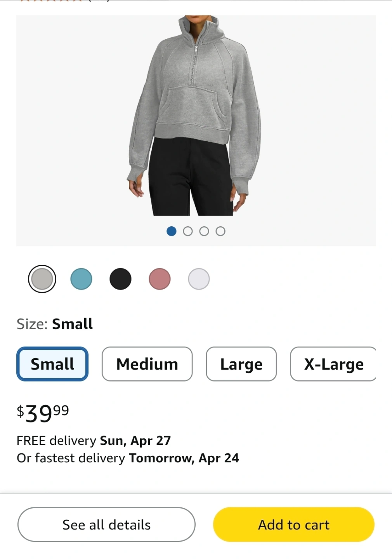Go to first image carousel dot
The width and height of the screenshot is (392, 559).
click(x=172, y=231)
